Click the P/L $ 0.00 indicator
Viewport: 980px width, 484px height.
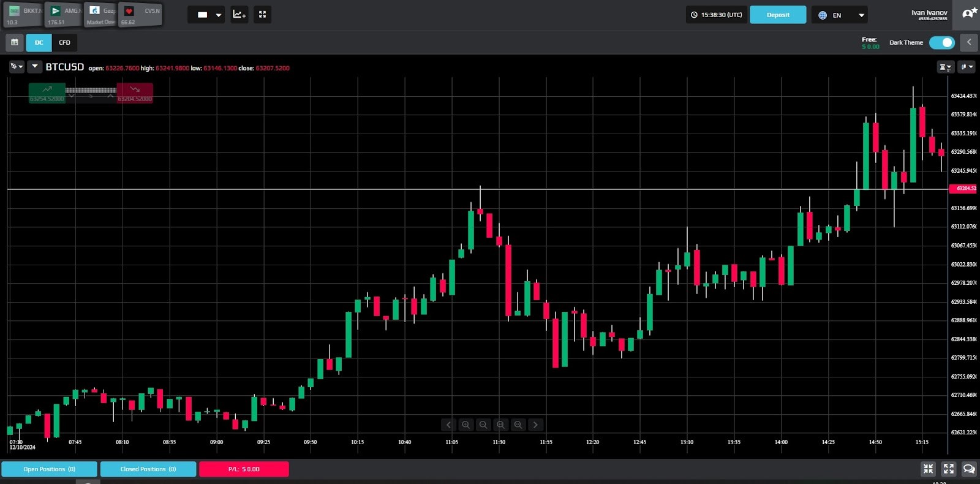click(x=244, y=469)
